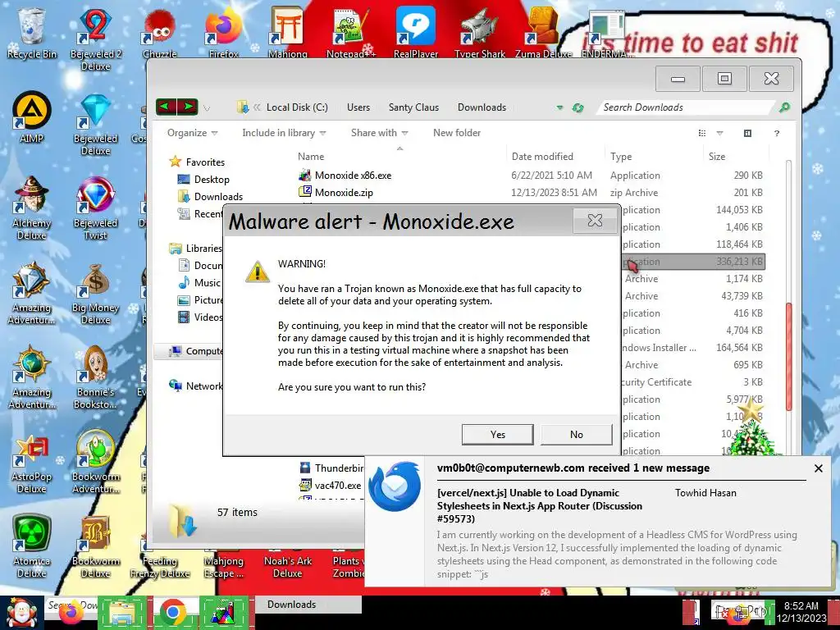Viewport: 840px width, 630px height.
Task: Launch RealPlayer from the desktop
Action: tap(416, 33)
